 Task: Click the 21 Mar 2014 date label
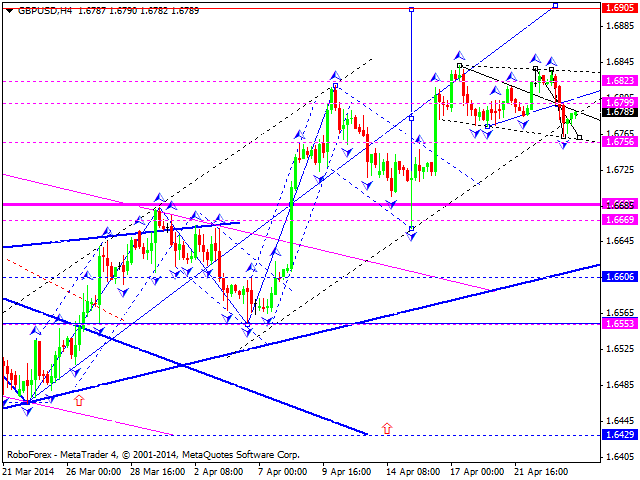pos(28,471)
